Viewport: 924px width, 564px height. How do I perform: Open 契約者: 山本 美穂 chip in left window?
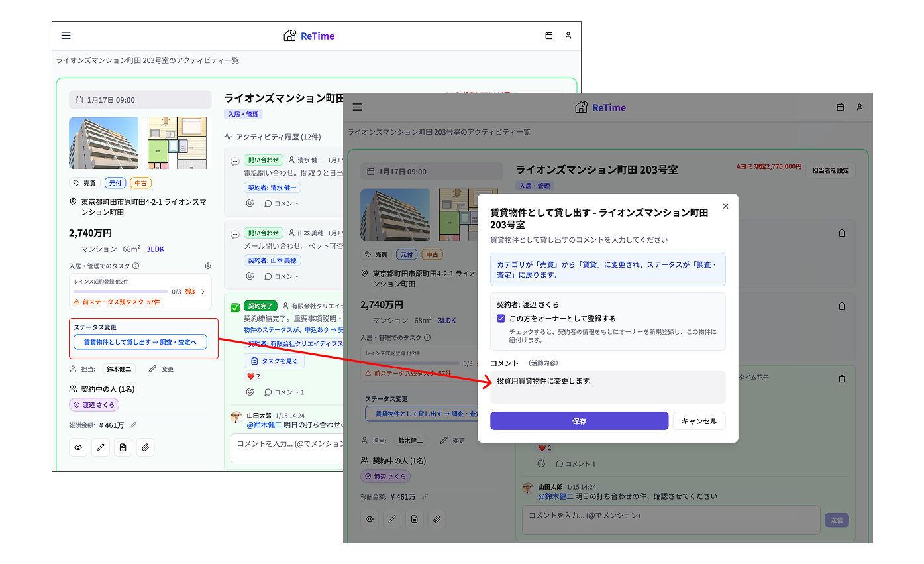pos(272,260)
